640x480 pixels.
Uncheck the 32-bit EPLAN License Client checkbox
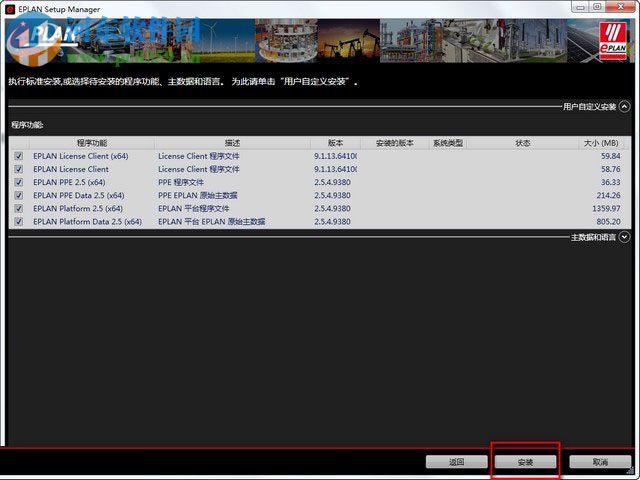[19, 169]
